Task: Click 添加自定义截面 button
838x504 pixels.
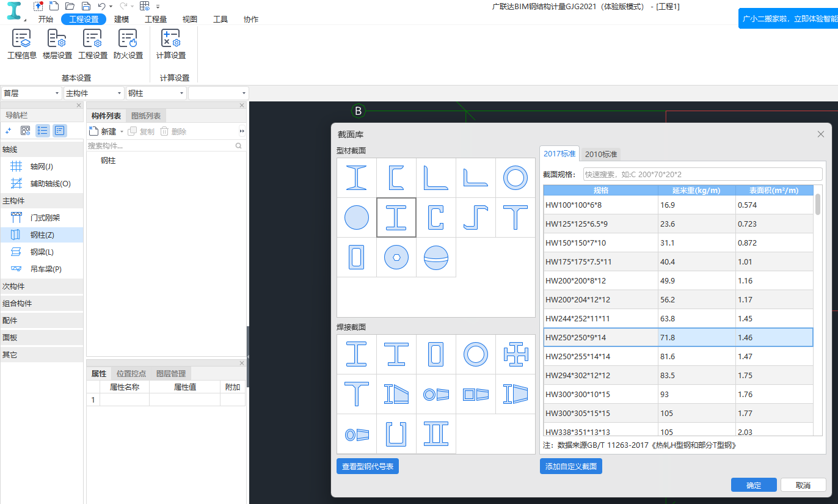Action: [x=571, y=466]
